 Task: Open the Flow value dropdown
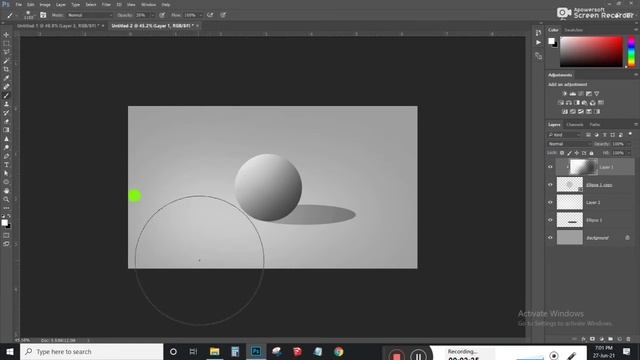tap(200, 15)
